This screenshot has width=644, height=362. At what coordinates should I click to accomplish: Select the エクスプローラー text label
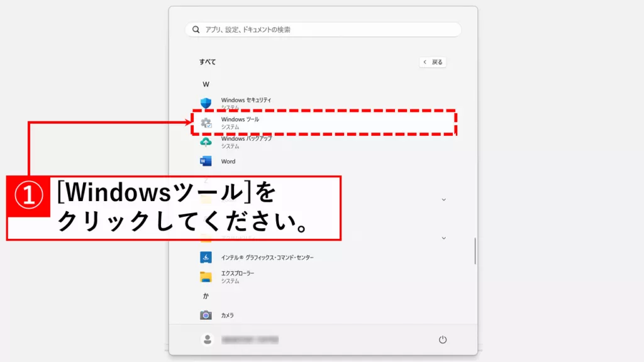(237, 273)
